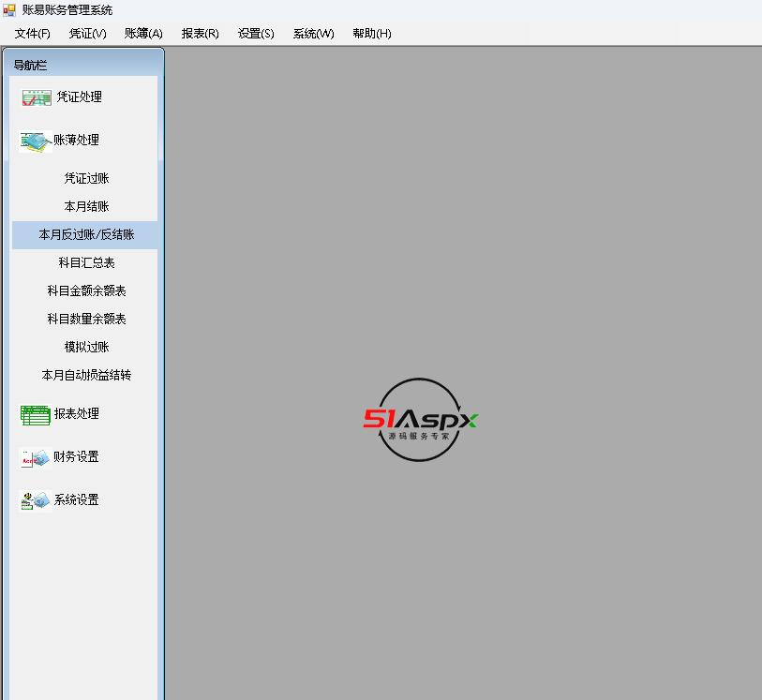Screen dimensions: 762x700
Task: Open the 报表(R) menu
Action: (x=201, y=34)
